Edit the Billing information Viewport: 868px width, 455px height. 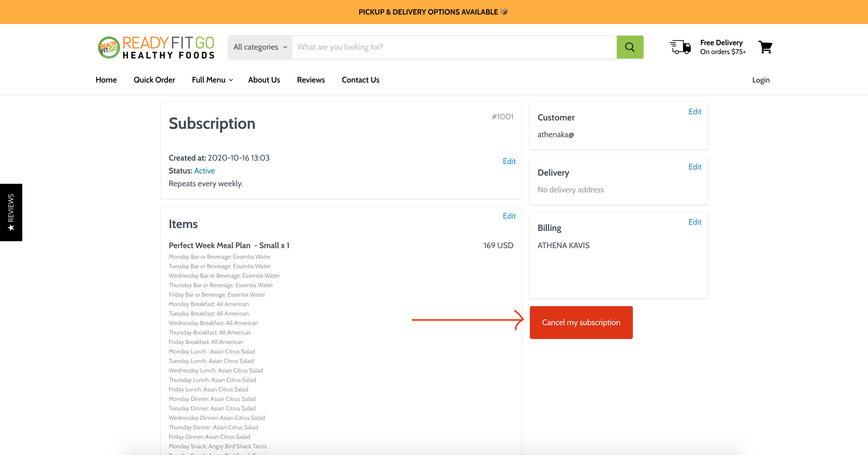[x=694, y=222]
